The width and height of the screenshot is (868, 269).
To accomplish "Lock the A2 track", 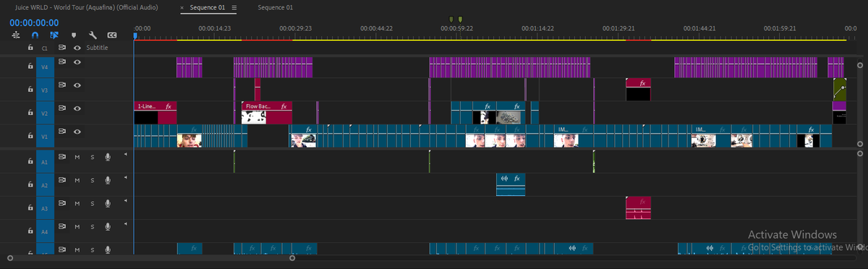I will tap(30, 184).
